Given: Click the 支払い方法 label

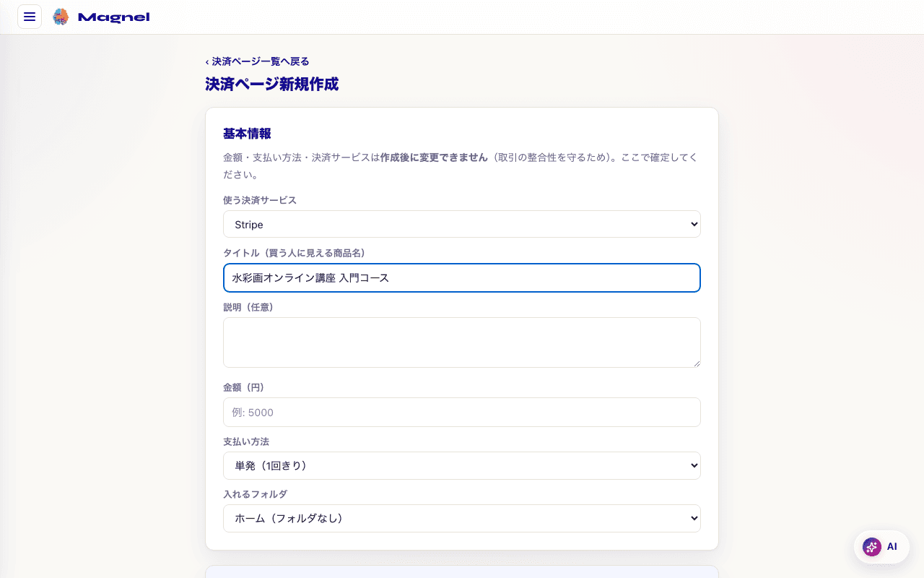Looking at the screenshot, I should (x=246, y=441).
